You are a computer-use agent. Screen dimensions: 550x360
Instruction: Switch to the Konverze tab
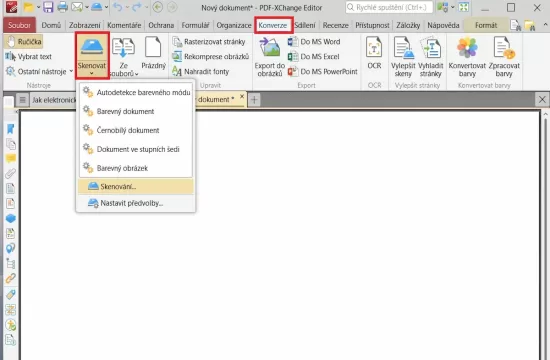[x=273, y=25]
